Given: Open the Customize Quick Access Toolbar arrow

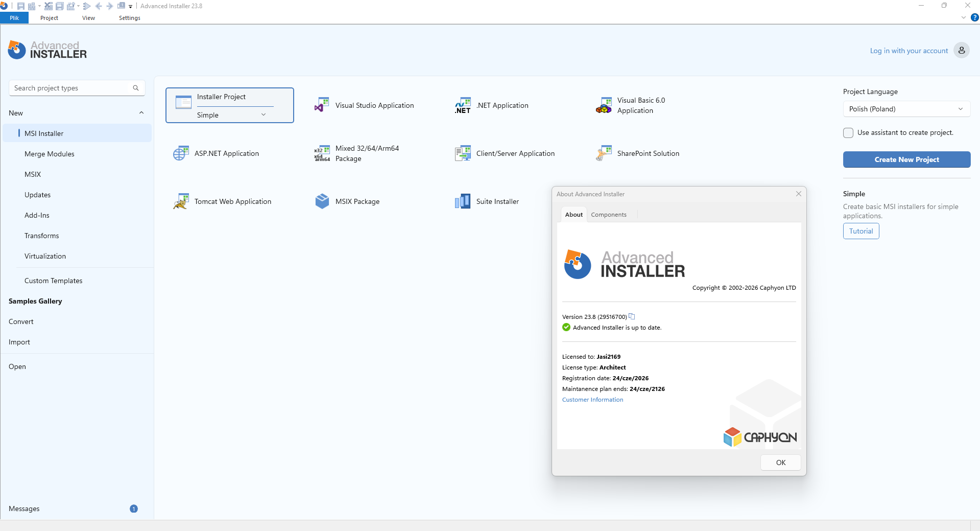Looking at the screenshot, I should (x=131, y=7).
